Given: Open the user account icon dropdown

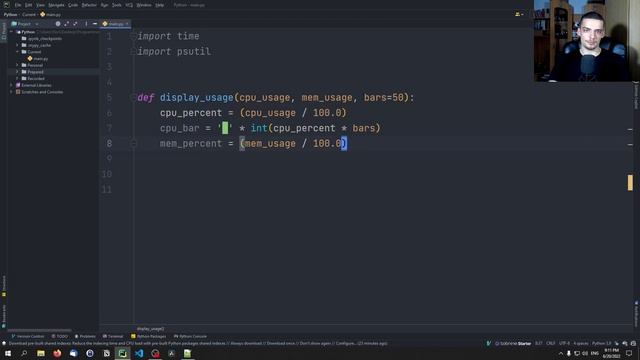Looking at the screenshot, I should coord(519,14).
